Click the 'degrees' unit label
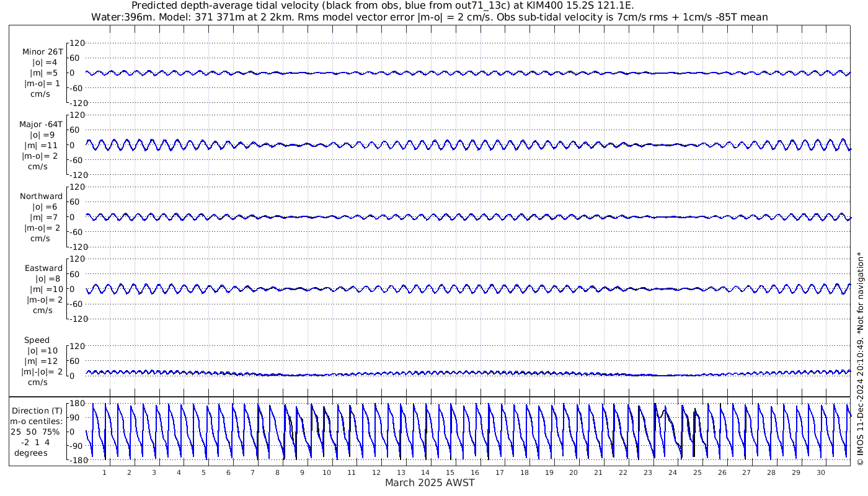 tap(31, 453)
